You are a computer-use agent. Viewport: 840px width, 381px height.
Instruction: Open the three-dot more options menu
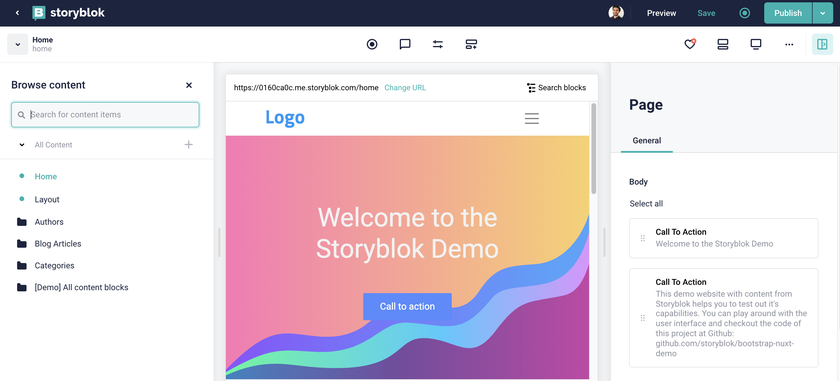point(789,44)
